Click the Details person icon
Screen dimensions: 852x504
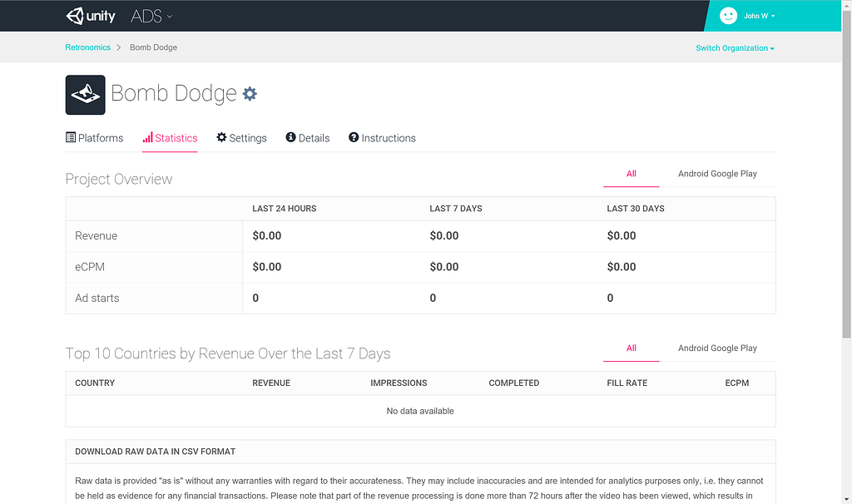(290, 137)
